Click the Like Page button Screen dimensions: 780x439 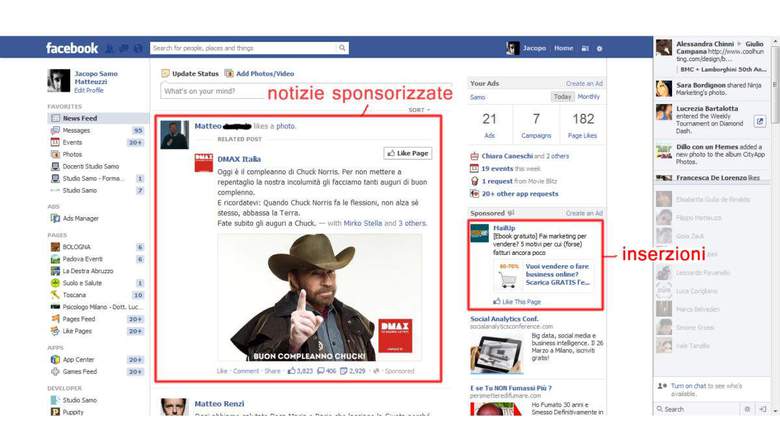[x=407, y=153]
